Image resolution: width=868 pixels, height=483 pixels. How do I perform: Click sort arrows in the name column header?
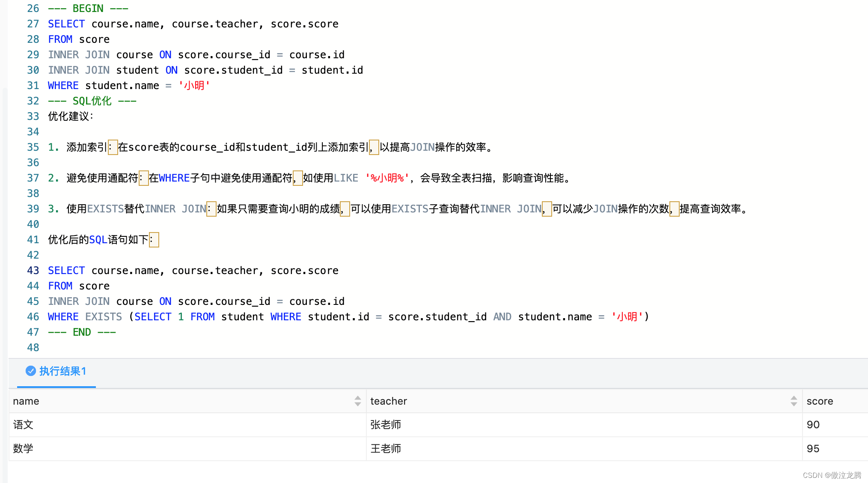[x=358, y=401]
